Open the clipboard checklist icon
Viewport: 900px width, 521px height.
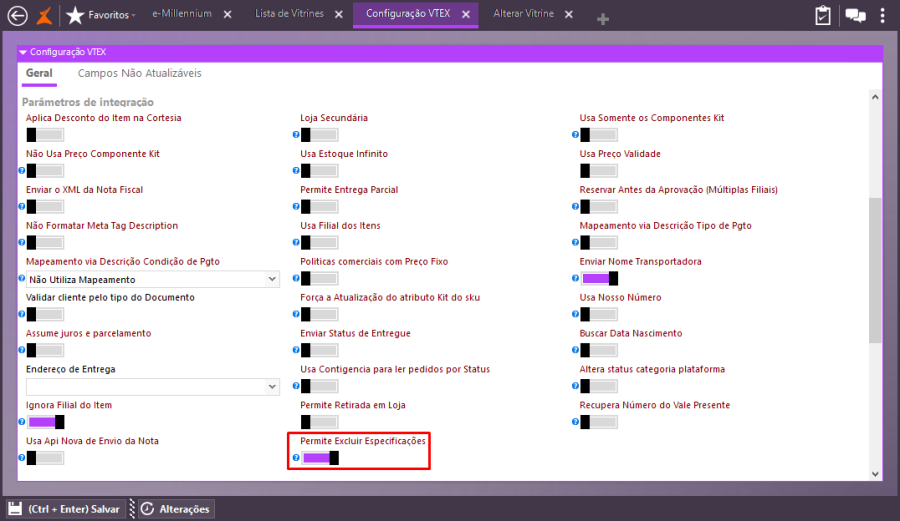pos(823,15)
